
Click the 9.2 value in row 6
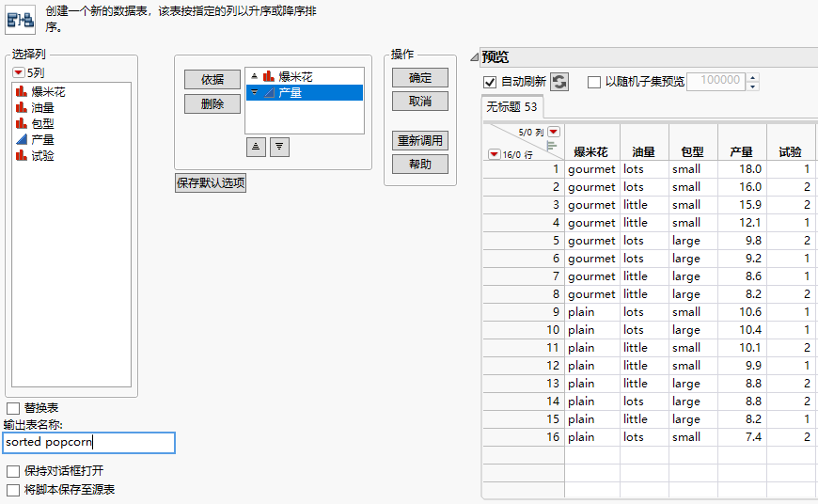pos(753,259)
